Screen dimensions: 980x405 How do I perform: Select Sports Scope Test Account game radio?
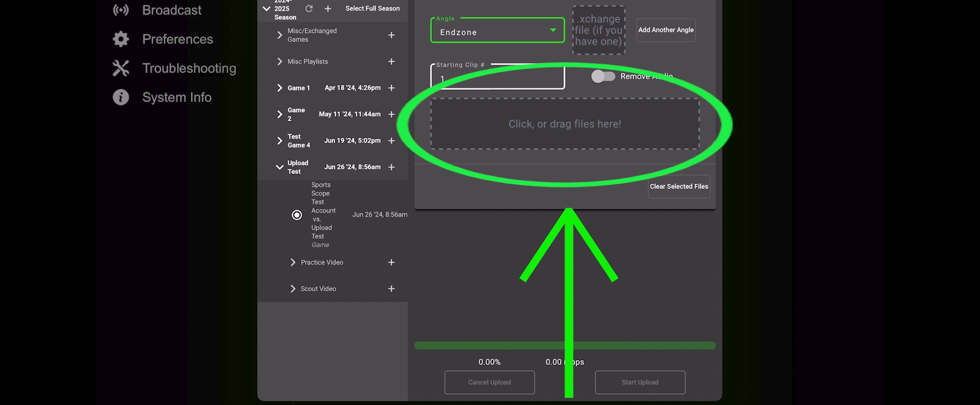(x=297, y=215)
